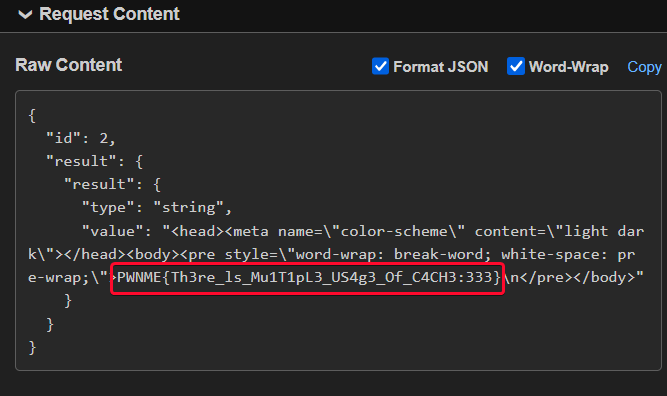Screen dimensions: 667x396
Task: Collapse the Request Content chevron
Action: pyautogui.click(x=25, y=15)
